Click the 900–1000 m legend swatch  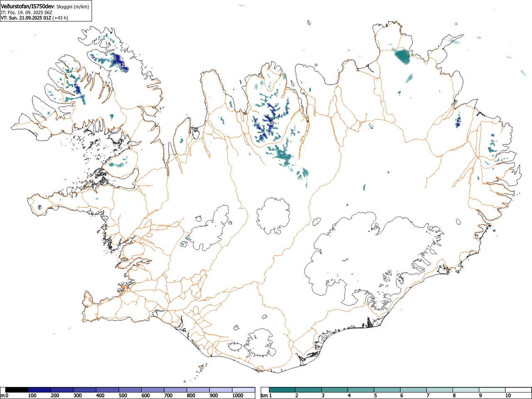(221, 390)
